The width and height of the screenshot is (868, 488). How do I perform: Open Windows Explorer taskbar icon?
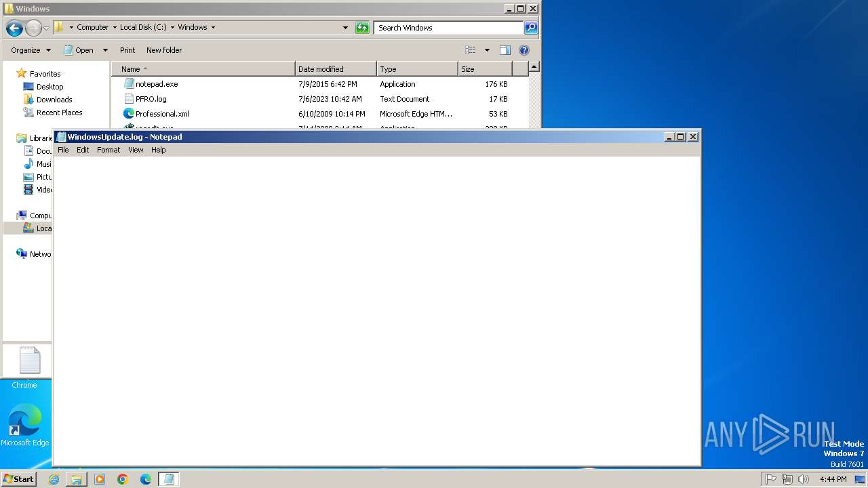coord(77,479)
